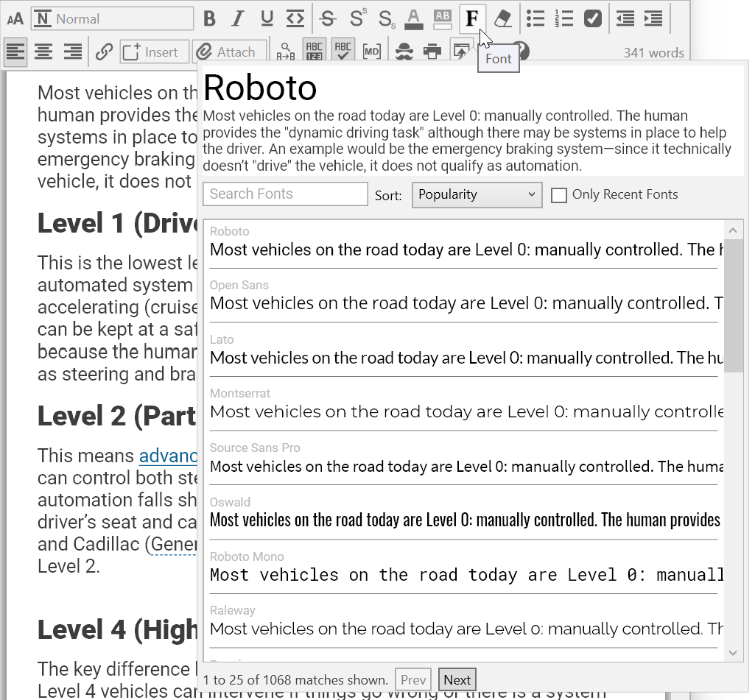
Task: Select the Montserrat font from list
Action: pos(463,405)
